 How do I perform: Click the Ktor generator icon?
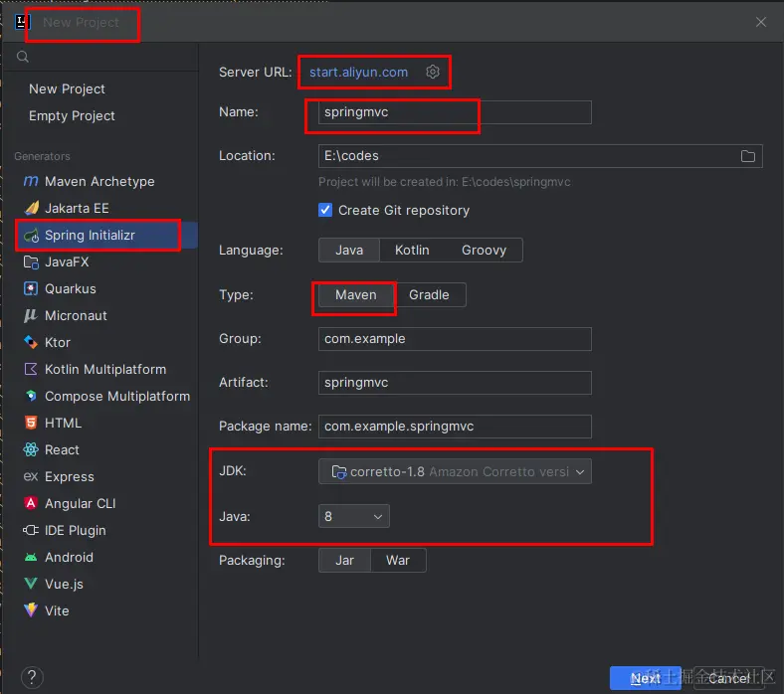31,342
